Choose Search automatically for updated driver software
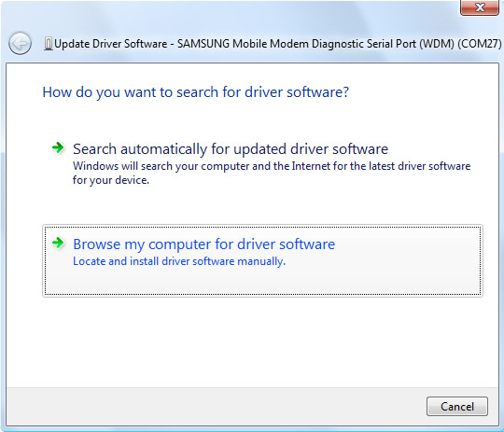504x432 pixels. click(262, 163)
